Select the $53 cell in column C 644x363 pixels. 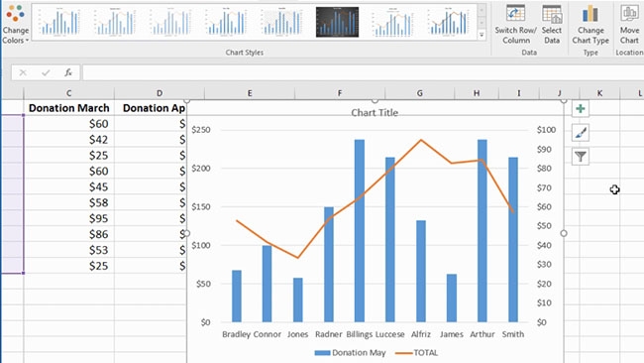[x=69, y=250]
